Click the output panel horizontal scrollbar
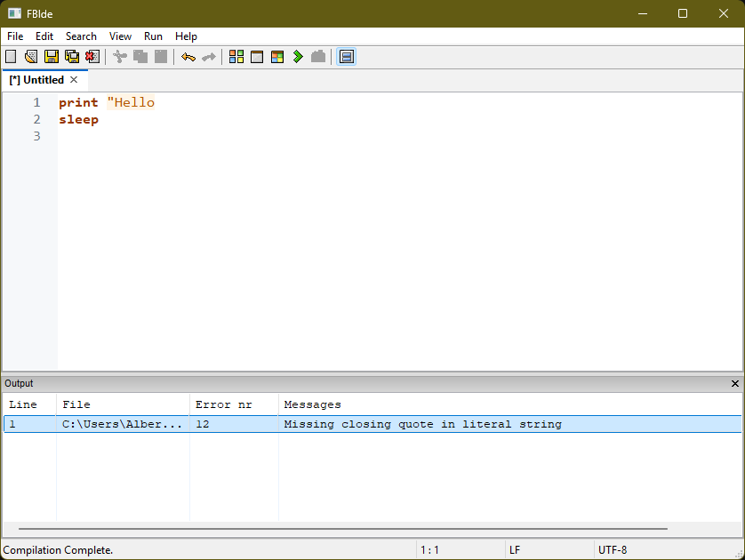Screen dimensions: 745x560 tap(343, 528)
